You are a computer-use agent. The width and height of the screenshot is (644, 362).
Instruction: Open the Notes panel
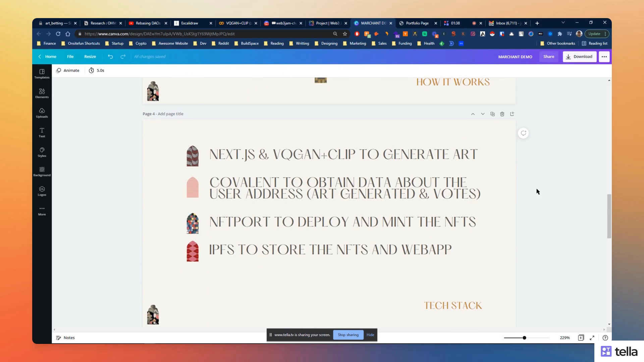(65, 338)
